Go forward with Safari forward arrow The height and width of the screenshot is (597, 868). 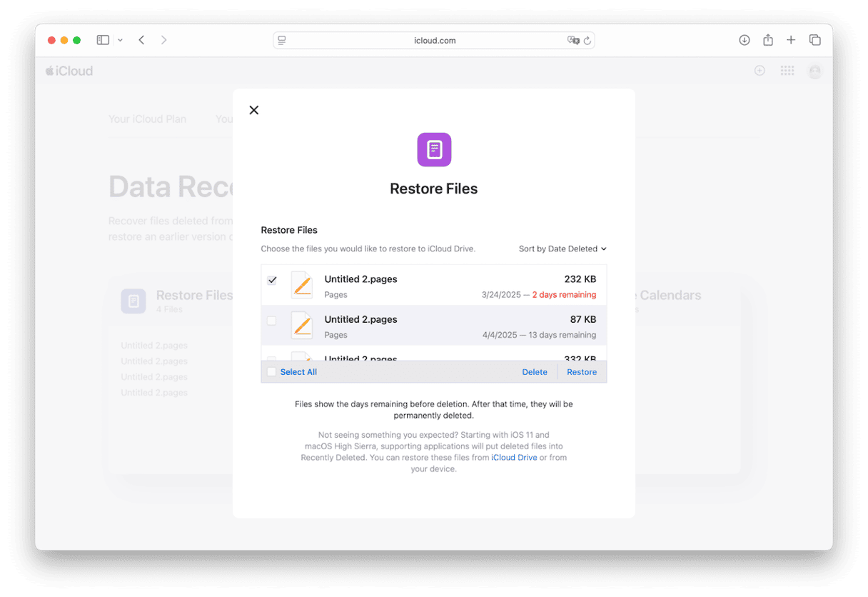pyautogui.click(x=163, y=40)
